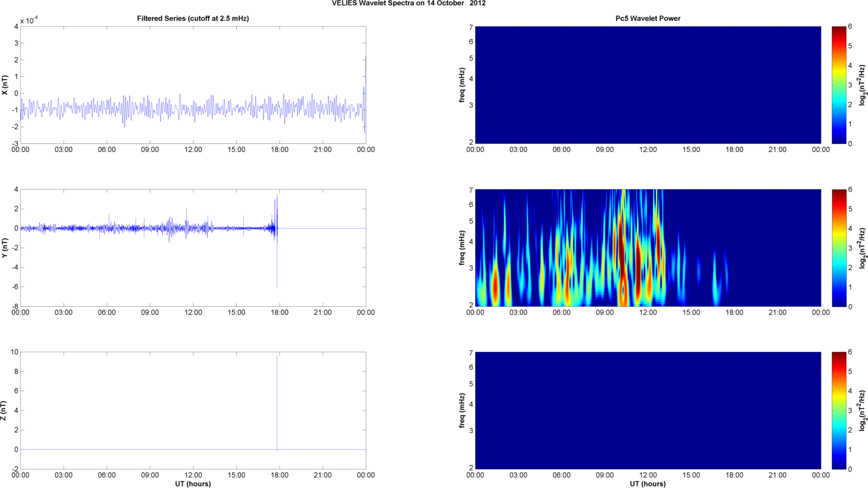Click 'log2(nT²/Hz)' label beside top color bar
868x488 pixels.
pos(862,85)
